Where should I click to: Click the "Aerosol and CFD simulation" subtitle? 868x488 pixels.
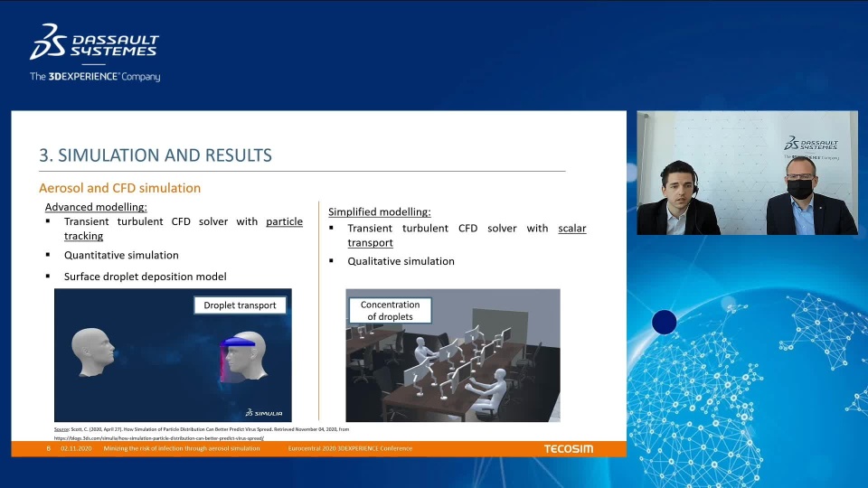tap(119, 188)
